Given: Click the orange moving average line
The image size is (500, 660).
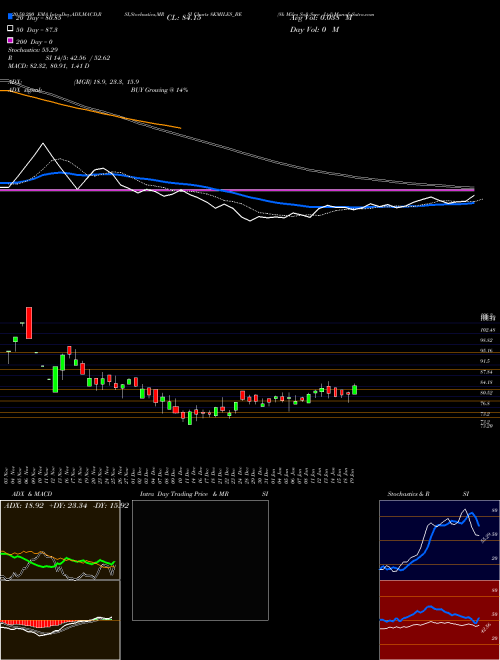Looking at the screenshot, I should click(x=90, y=109).
